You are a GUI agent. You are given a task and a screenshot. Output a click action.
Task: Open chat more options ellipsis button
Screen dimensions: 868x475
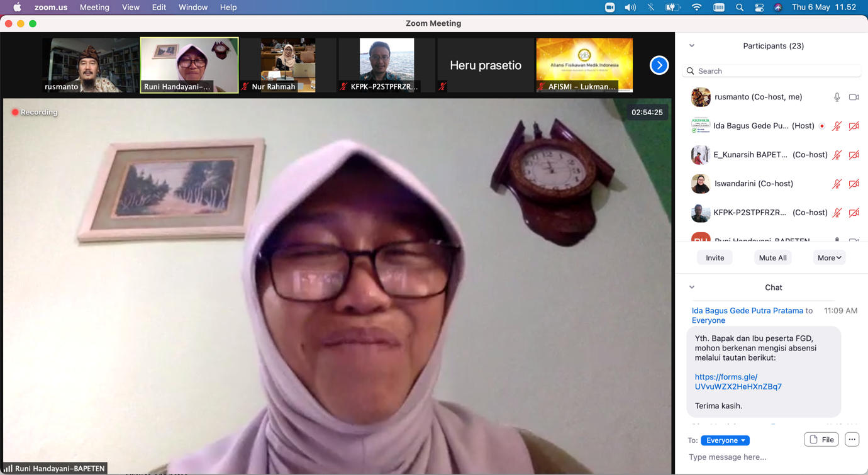852,440
